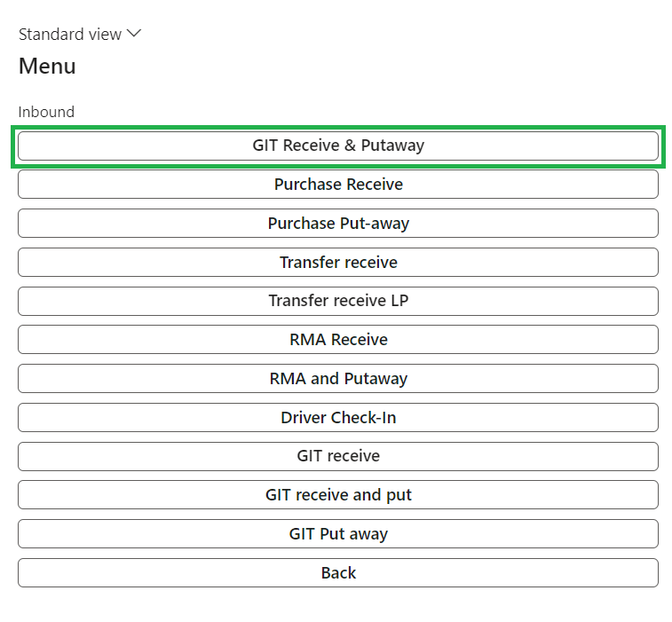
Task: Open GIT Receive & Putaway
Action: pyautogui.click(x=337, y=146)
